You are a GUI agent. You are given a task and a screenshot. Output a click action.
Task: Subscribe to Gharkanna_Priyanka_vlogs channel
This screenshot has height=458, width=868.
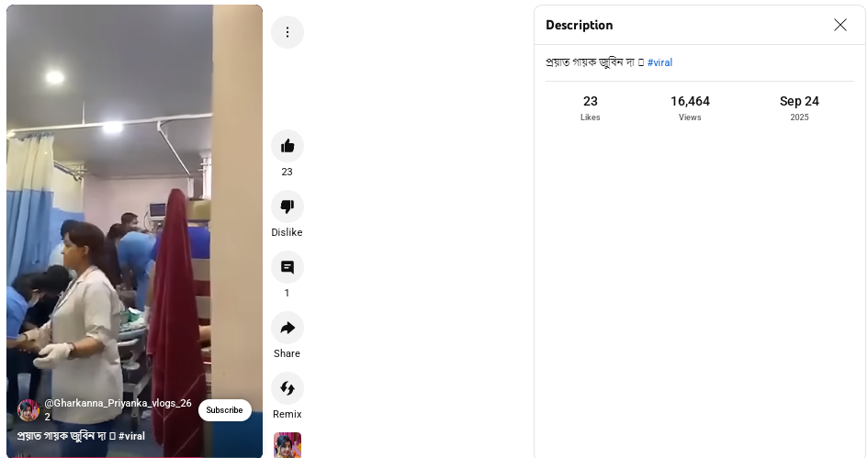[x=225, y=410]
